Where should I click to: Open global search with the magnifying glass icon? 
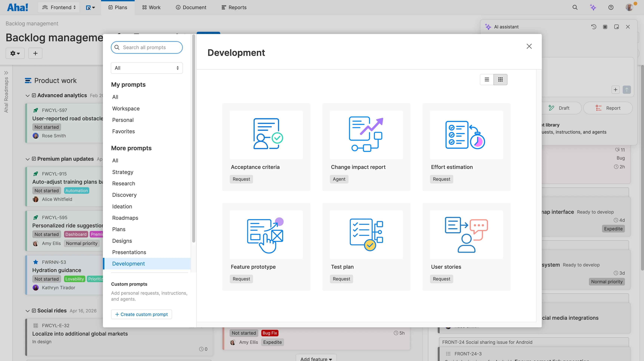575,7
